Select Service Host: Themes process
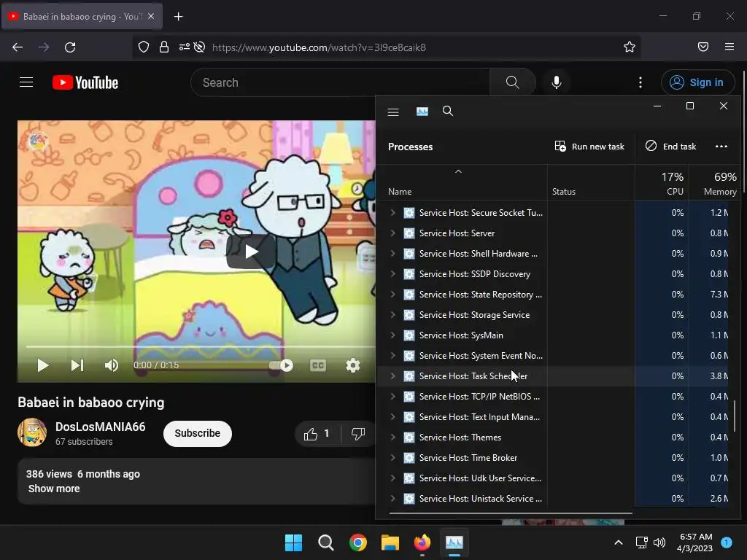Screen dimensions: 747x560 coord(460,437)
